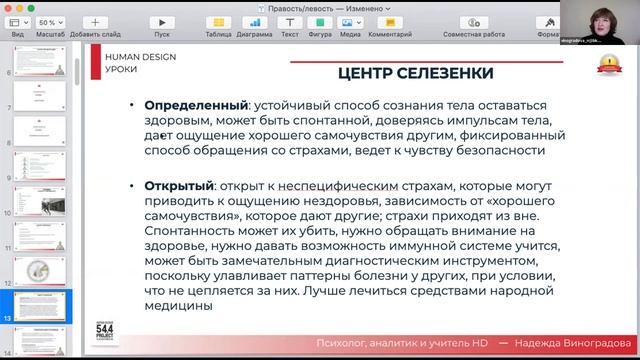640x360 pixels.
Task: Click the ЦЕНТР СЕЛЕЗЕНКИ slide title
Action: click(x=416, y=73)
